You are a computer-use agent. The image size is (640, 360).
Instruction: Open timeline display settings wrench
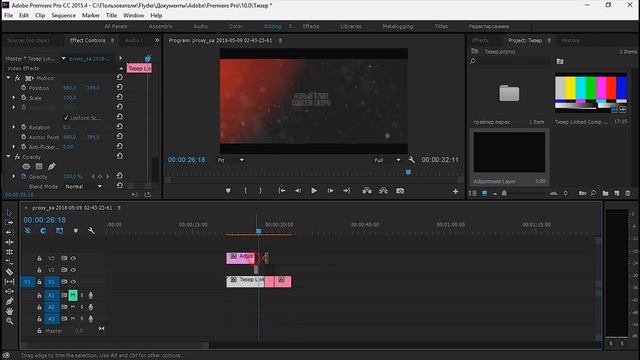(x=91, y=231)
